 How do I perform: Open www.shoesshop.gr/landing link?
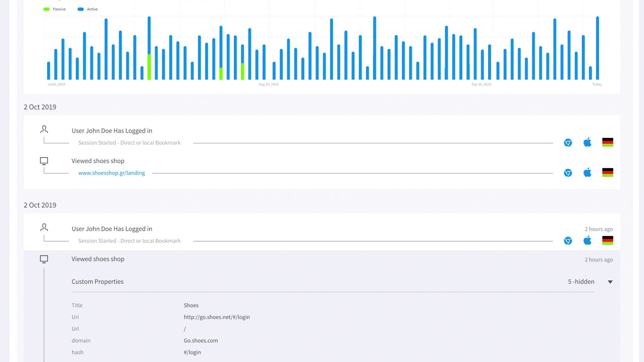coord(111,173)
